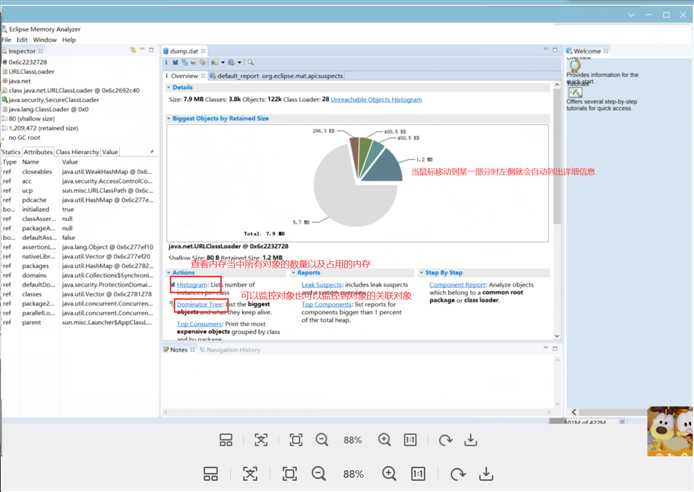Click the Welcome panel scroll-left arrow
Viewport: 694px width, 492px height.
click(x=573, y=412)
